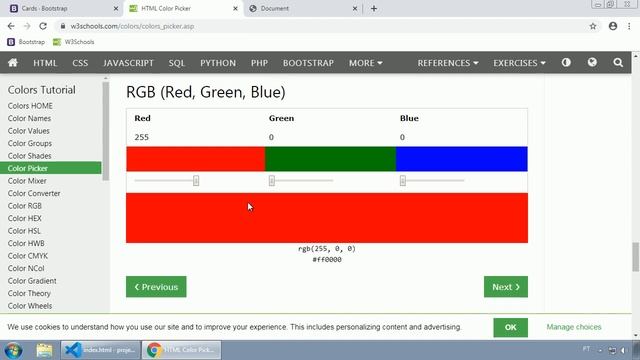Screen dimensions: 640x360
Task: Open Color Theory sidebar link
Action: click(x=29, y=293)
